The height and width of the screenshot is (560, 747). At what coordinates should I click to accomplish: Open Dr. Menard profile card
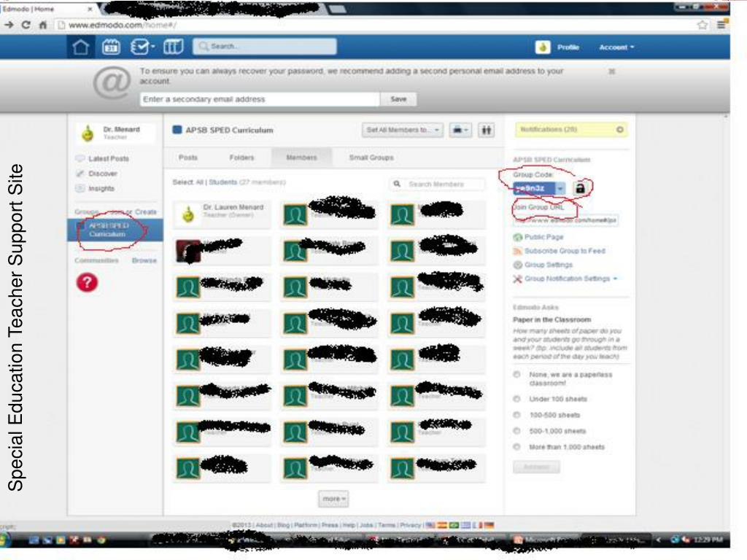pos(115,133)
